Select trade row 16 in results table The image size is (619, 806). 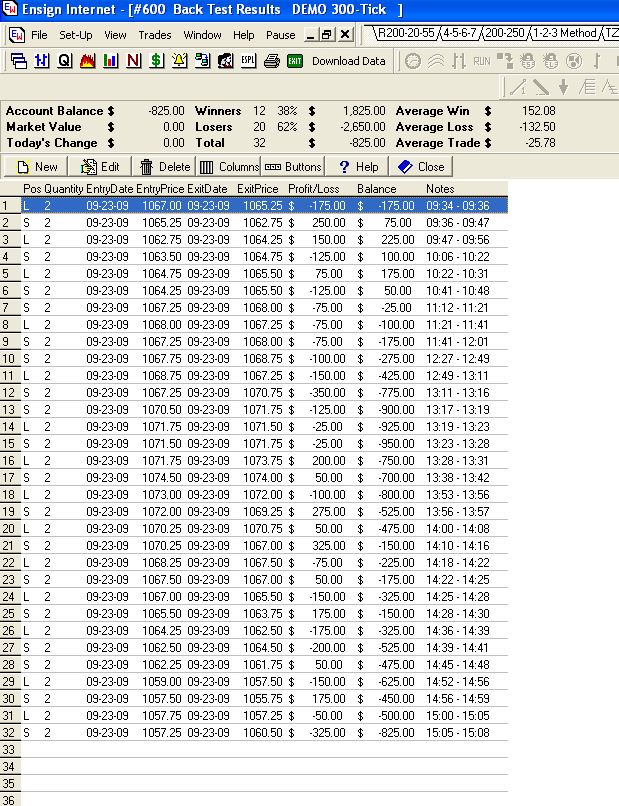click(254, 461)
